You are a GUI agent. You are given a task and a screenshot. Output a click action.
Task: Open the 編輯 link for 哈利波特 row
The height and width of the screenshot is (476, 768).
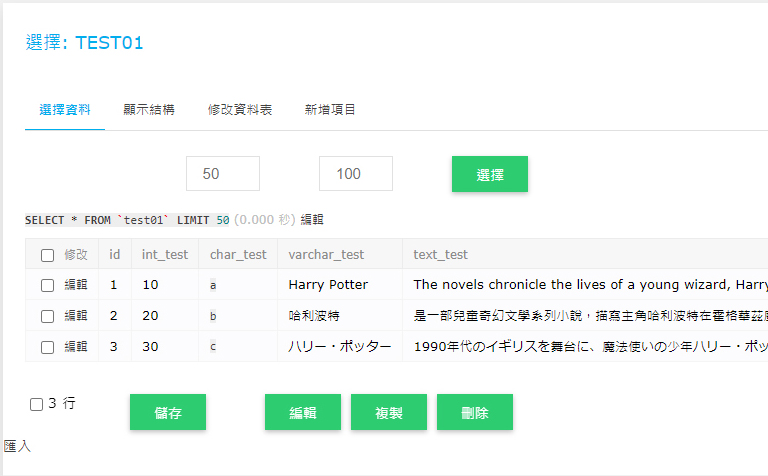tap(76, 315)
